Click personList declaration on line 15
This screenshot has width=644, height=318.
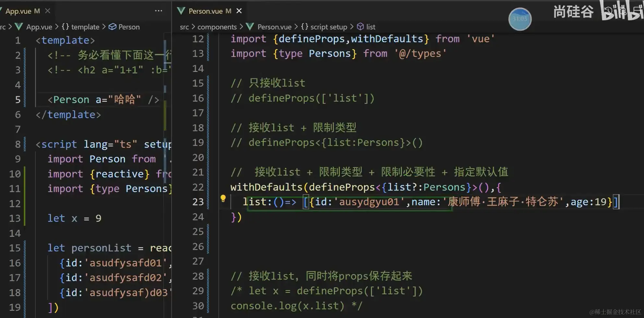[101, 248]
